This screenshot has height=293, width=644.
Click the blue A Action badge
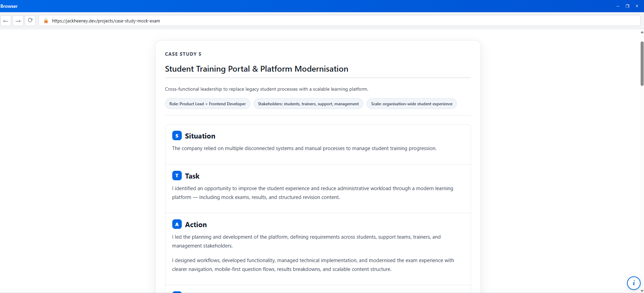[x=177, y=224]
